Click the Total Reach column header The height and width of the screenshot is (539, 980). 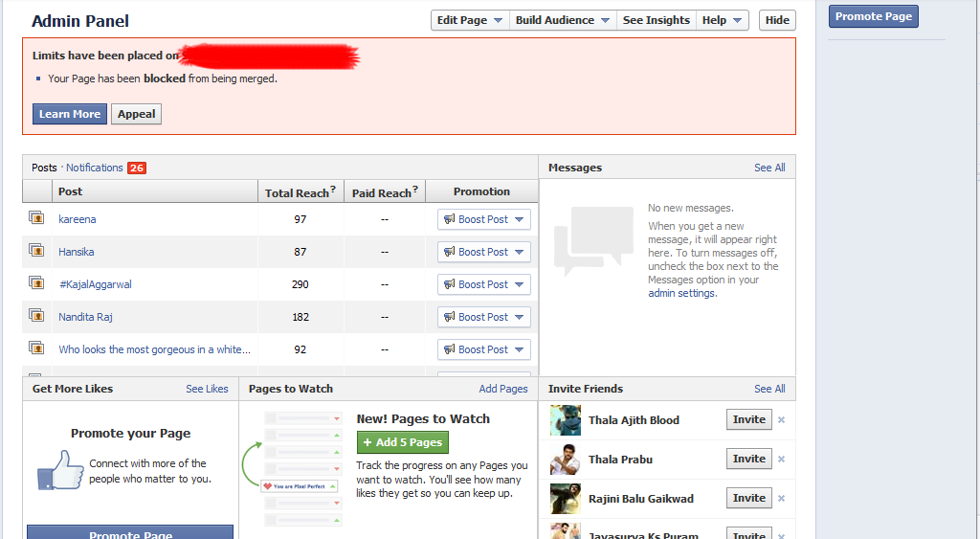[x=301, y=191]
